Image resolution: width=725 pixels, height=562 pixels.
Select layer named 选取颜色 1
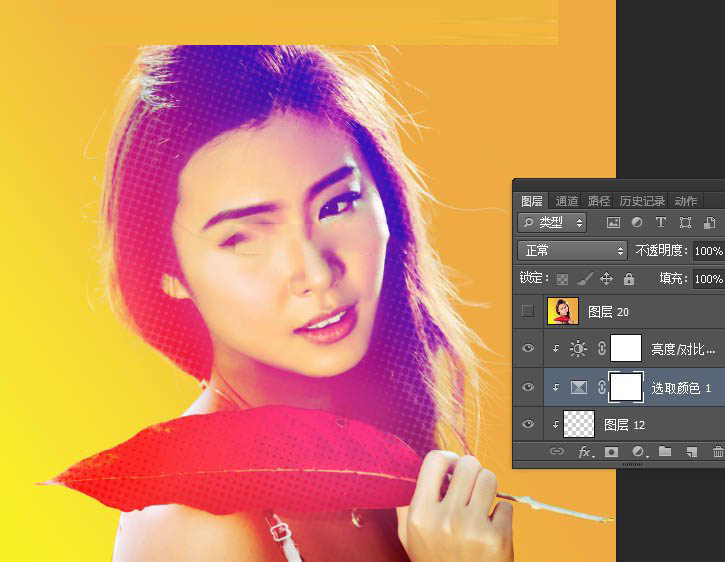pos(681,388)
